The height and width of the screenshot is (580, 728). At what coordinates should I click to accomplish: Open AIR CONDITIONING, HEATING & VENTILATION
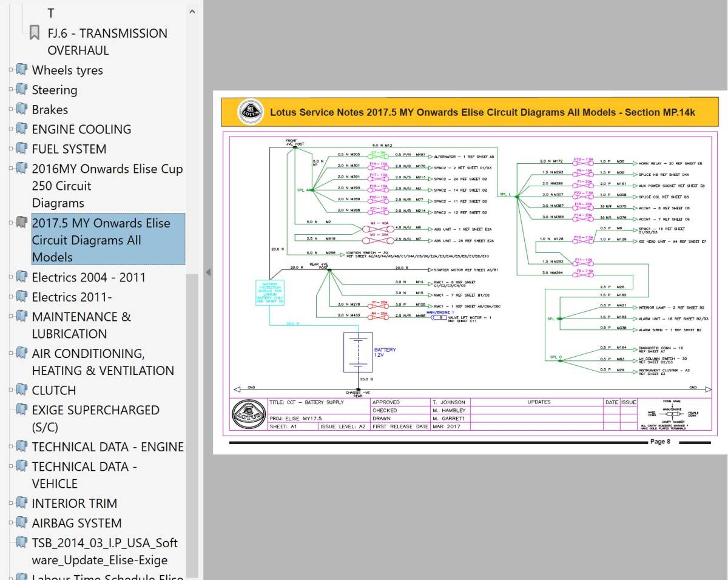[103, 362]
